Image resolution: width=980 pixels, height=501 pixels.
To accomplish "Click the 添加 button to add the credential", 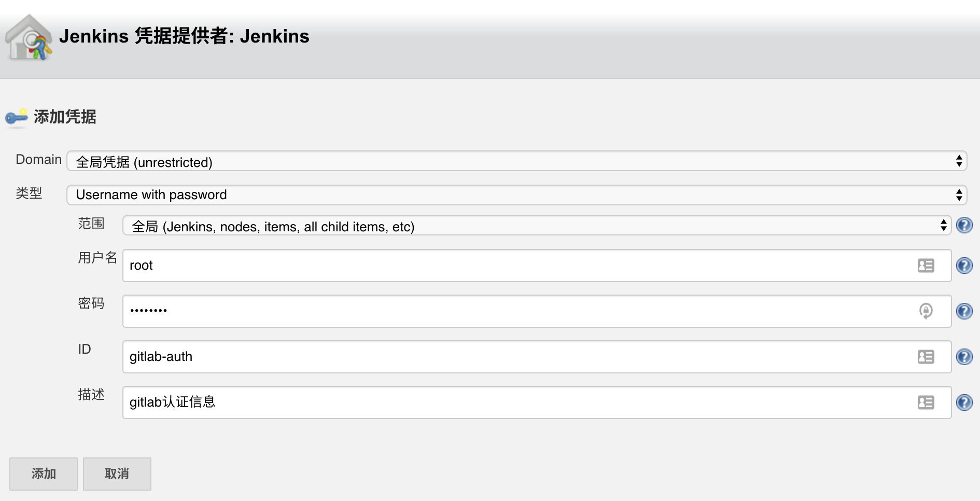I will (x=44, y=474).
